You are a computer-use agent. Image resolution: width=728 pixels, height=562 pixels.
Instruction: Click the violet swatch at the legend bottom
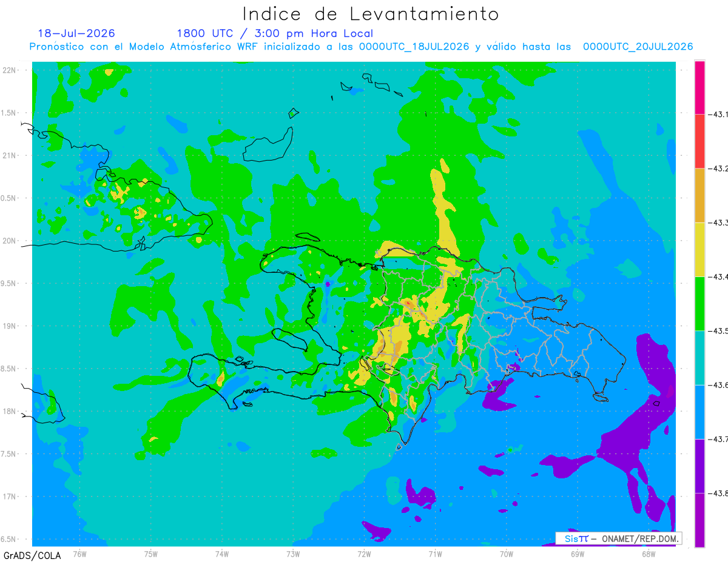click(x=699, y=520)
